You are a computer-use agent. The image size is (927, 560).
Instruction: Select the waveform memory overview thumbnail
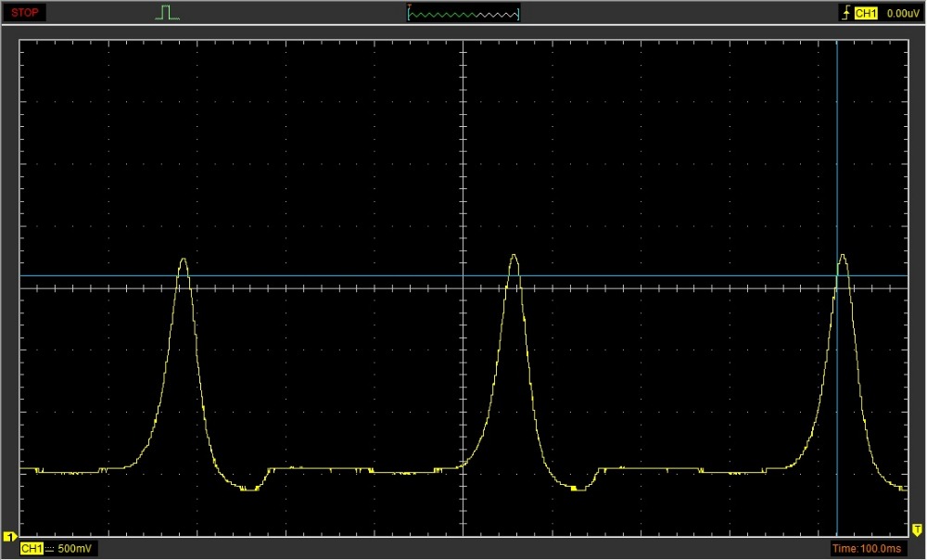click(x=463, y=13)
